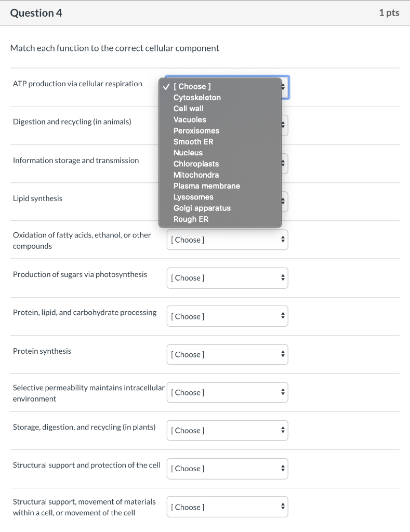This screenshot has width=410, height=532.
Task: Choose Cytoskeleton in the dropdown list
Action: pyautogui.click(x=197, y=97)
